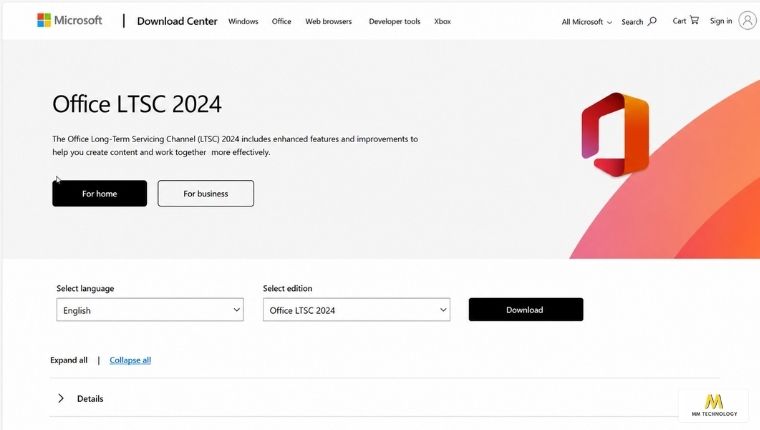Select the For business button

206,193
